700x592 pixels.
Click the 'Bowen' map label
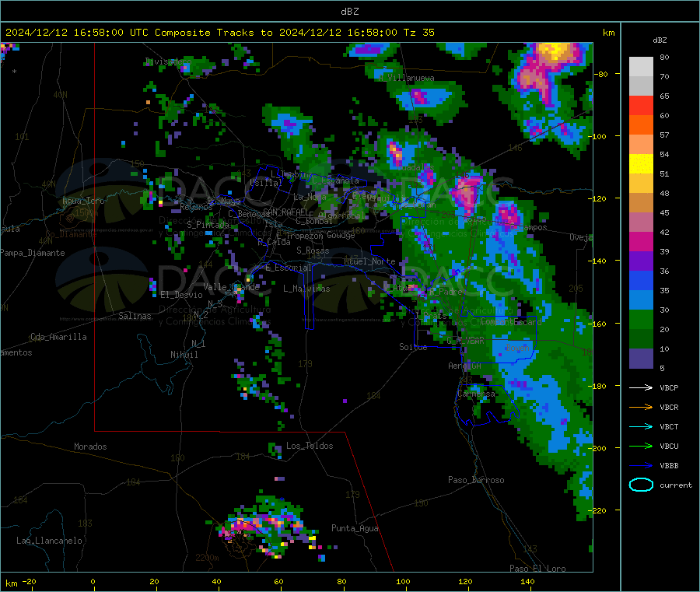pyautogui.click(x=518, y=347)
